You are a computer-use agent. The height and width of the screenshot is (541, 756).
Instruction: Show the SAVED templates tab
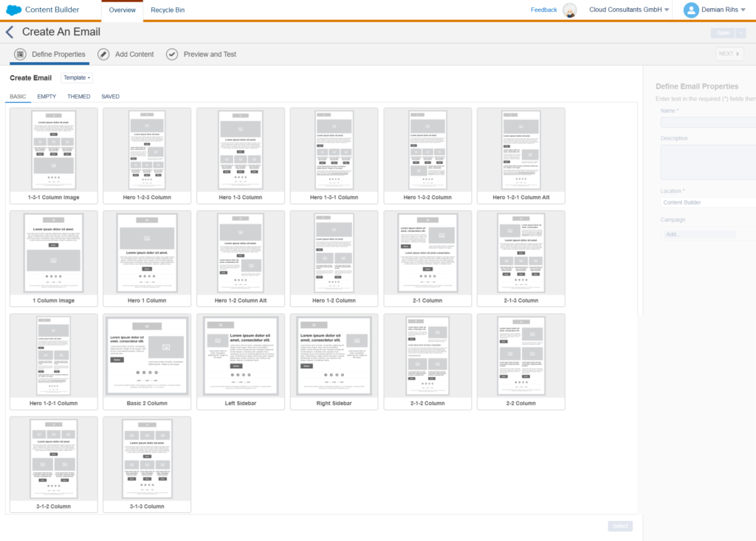pos(111,97)
